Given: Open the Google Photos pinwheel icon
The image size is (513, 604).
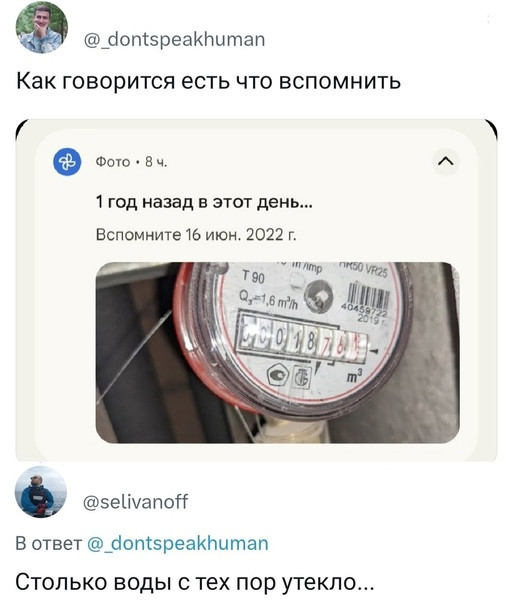Looking at the screenshot, I should [67, 162].
